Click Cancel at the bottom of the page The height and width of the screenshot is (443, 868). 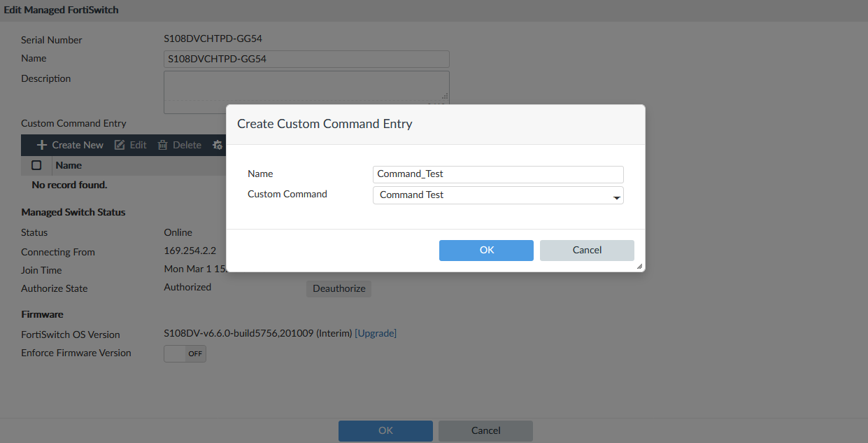coord(485,430)
